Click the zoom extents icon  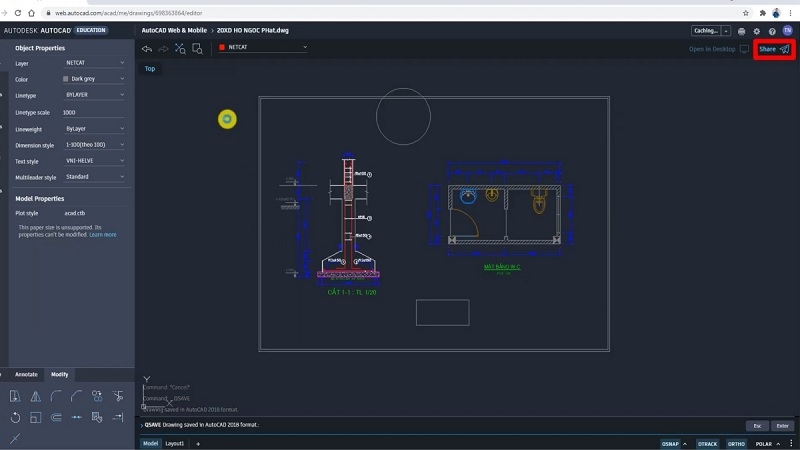[x=180, y=49]
